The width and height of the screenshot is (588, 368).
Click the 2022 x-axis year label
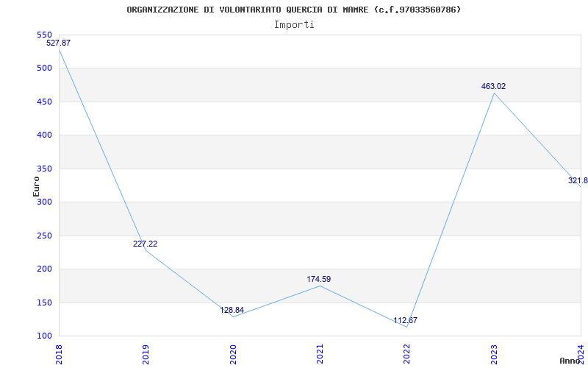(406, 354)
